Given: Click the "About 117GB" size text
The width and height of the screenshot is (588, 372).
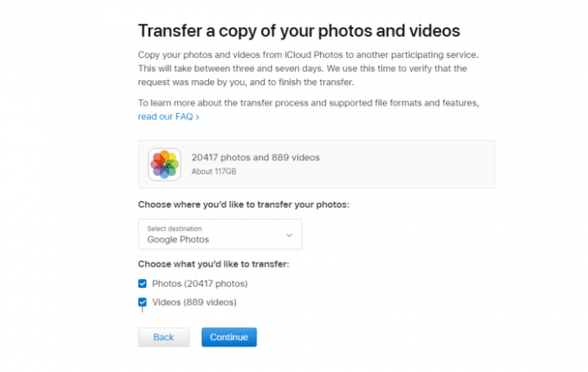Looking at the screenshot, I should [x=214, y=172].
